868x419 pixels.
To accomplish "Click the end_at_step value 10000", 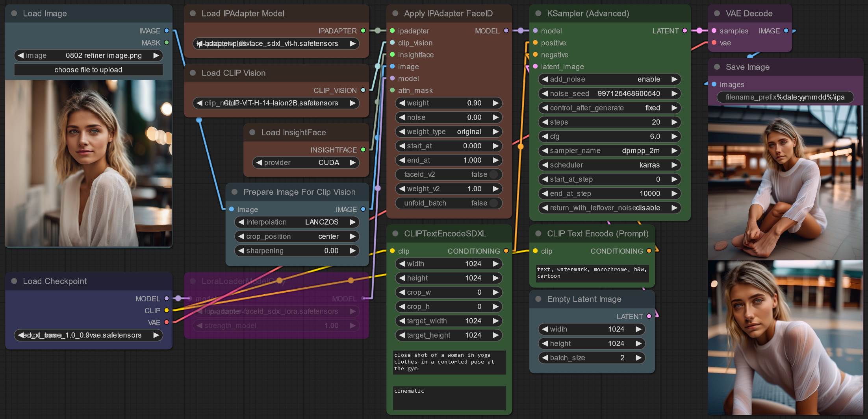I will click(609, 194).
